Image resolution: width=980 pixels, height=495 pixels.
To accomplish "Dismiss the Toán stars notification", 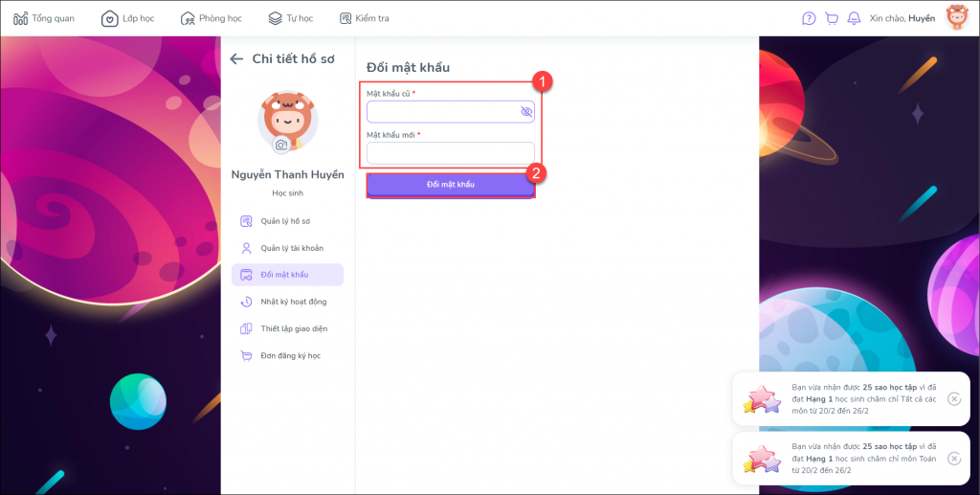I will (x=954, y=459).
